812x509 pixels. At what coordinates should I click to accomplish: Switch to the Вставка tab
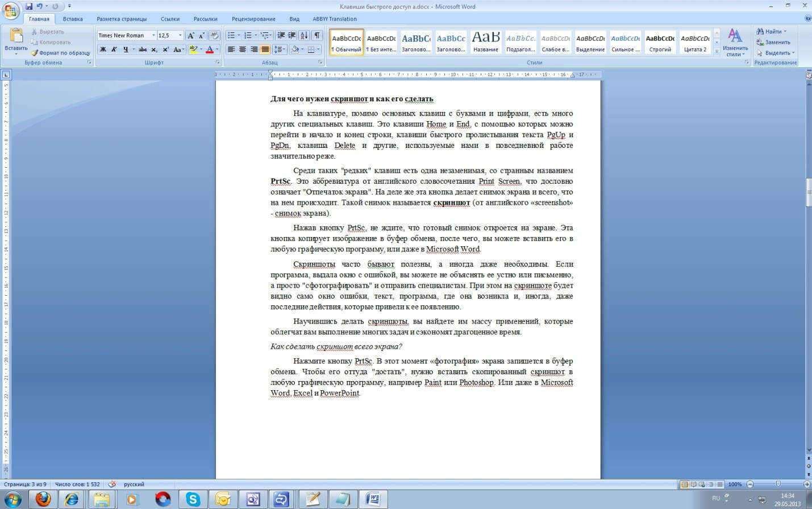pyautogui.click(x=73, y=19)
